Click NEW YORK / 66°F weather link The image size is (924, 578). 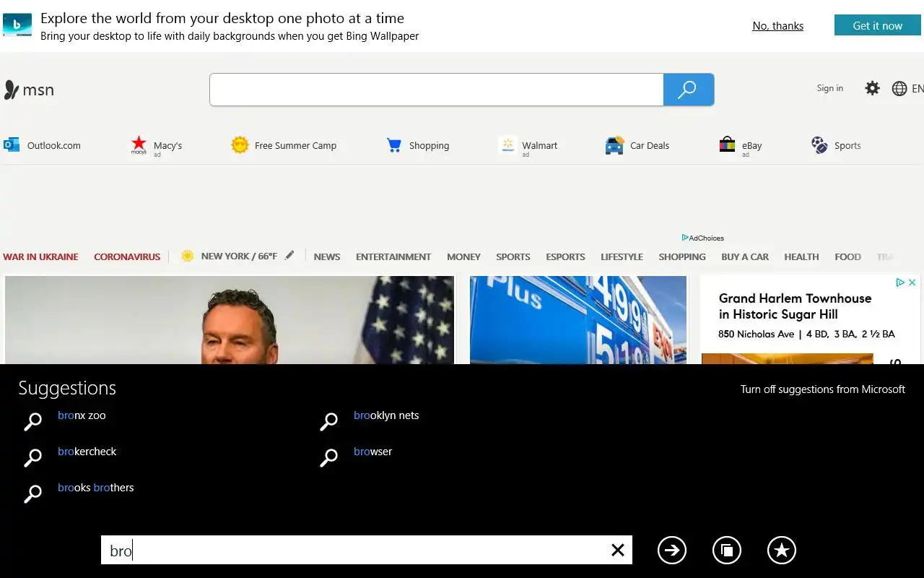coord(239,256)
